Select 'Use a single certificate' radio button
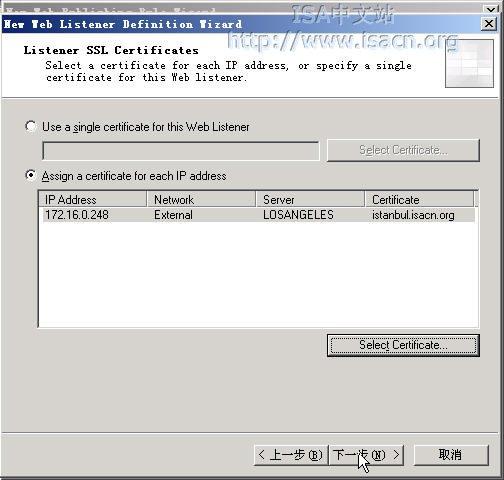504x480 pixels. point(31,126)
